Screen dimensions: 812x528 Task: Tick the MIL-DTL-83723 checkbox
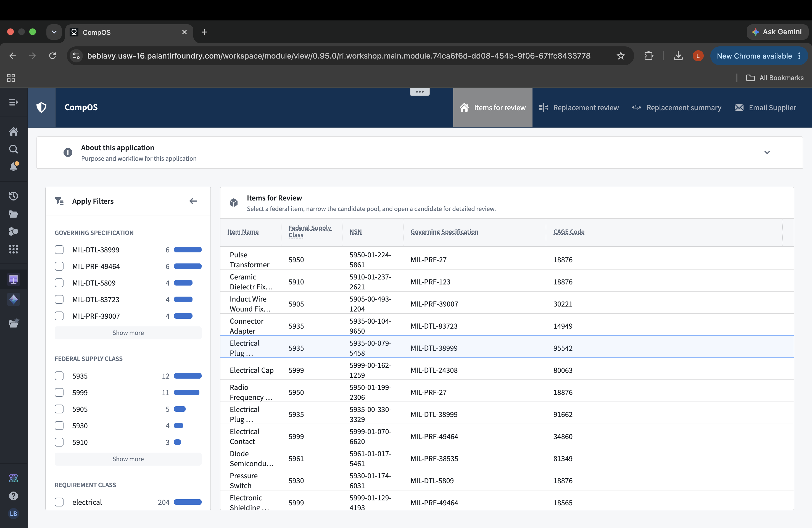(x=59, y=299)
